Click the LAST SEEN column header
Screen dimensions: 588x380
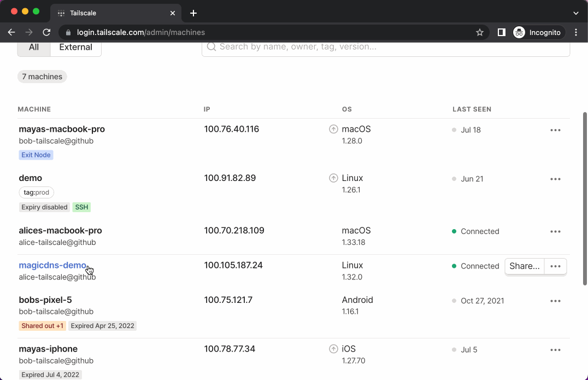coord(472,109)
